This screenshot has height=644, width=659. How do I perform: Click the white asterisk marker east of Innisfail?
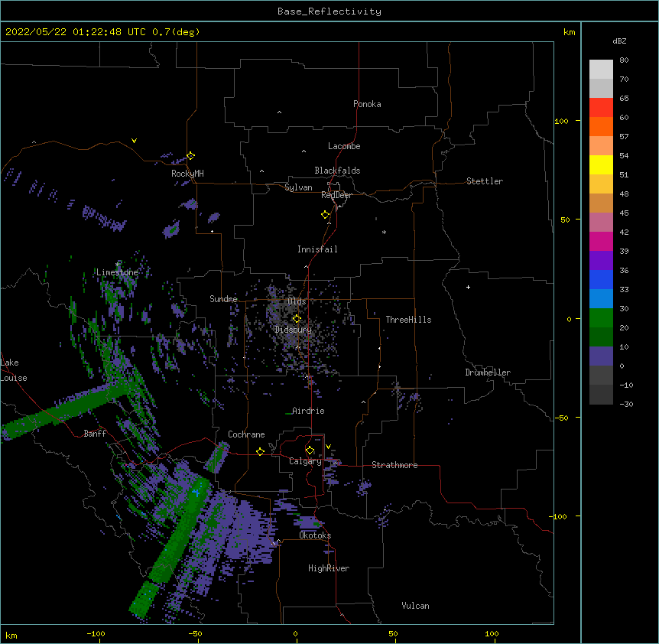pyautogui.click(x=384, y=232)
